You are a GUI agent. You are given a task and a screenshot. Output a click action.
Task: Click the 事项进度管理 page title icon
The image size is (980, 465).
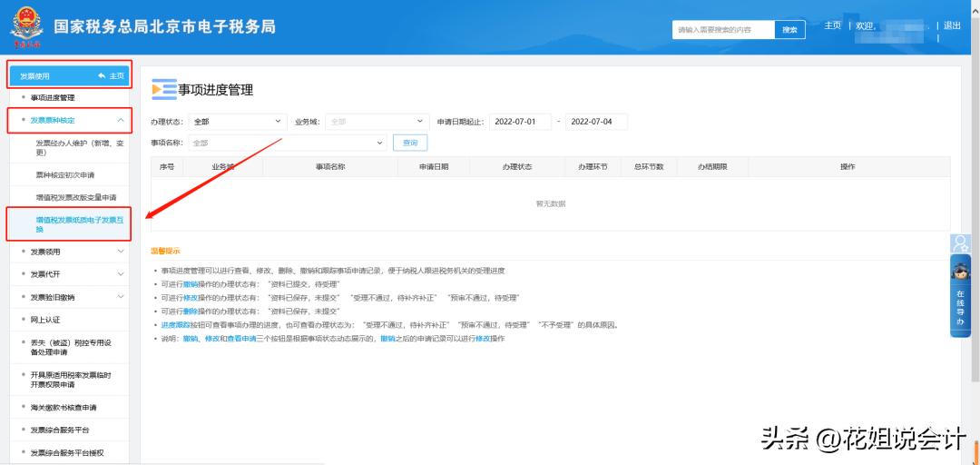click(163, 90)
